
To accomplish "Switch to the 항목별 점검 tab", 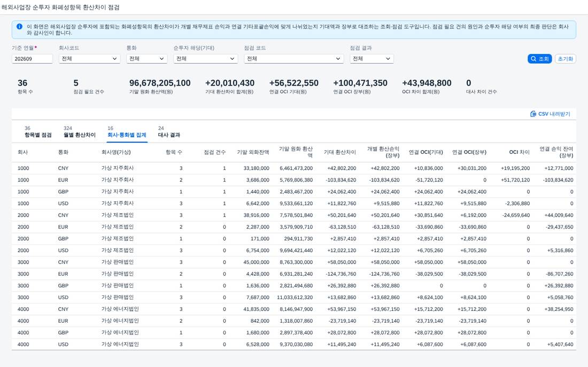I will pos(38,132).
